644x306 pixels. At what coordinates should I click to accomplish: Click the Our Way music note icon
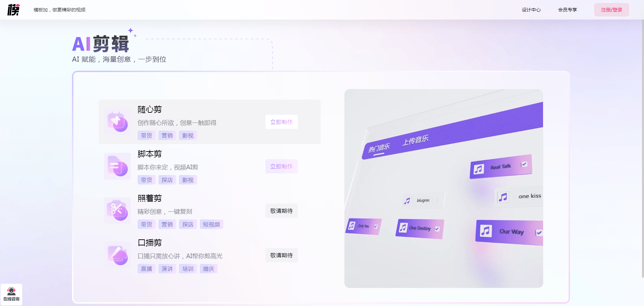click(x=486, y=231)
